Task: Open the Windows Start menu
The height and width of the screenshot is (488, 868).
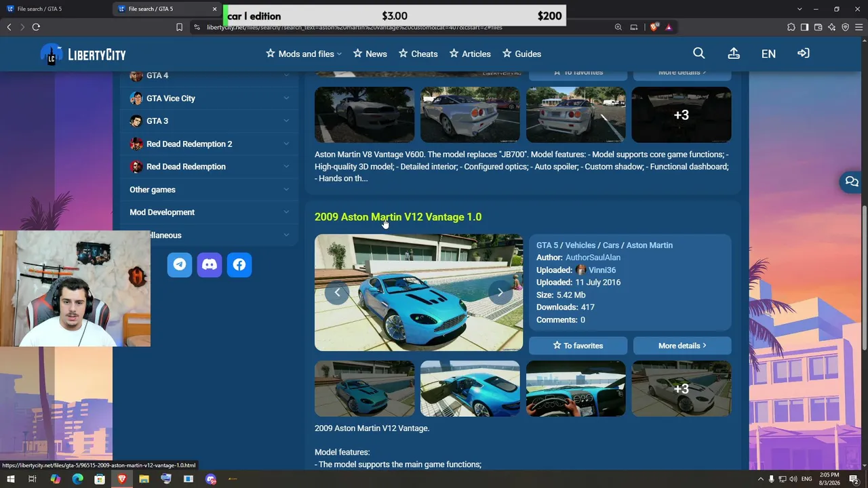Action: point(10,479)
